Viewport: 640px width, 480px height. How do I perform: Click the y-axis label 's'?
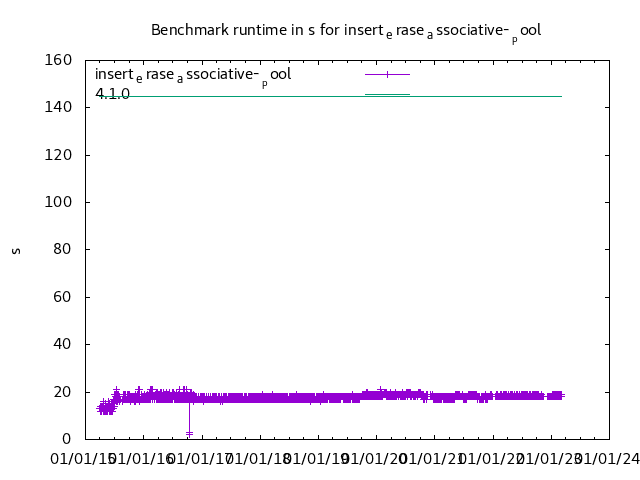coord(16,250)
